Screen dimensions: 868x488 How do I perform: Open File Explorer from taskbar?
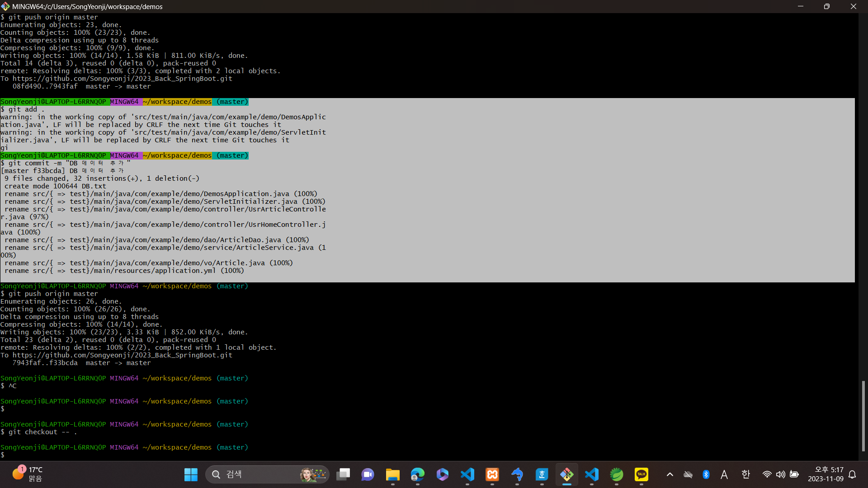click(x=392, y=474)
